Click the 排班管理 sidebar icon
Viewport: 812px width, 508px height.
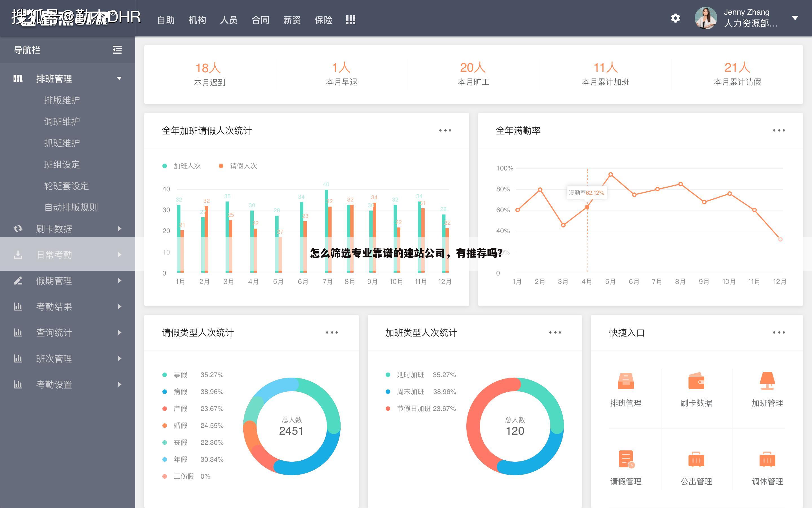click(18, 79)
